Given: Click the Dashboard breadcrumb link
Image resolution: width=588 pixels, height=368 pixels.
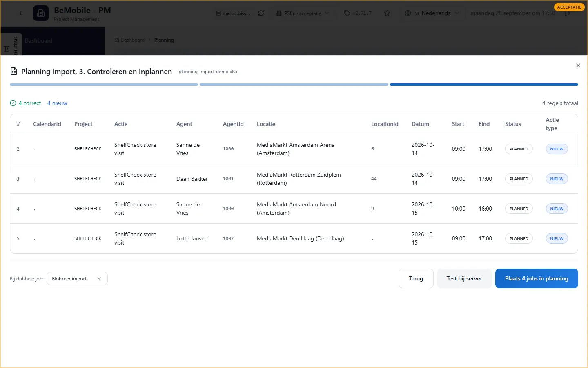Looking at the screenshot, I should pyautogui.click(x=129, y=40).
